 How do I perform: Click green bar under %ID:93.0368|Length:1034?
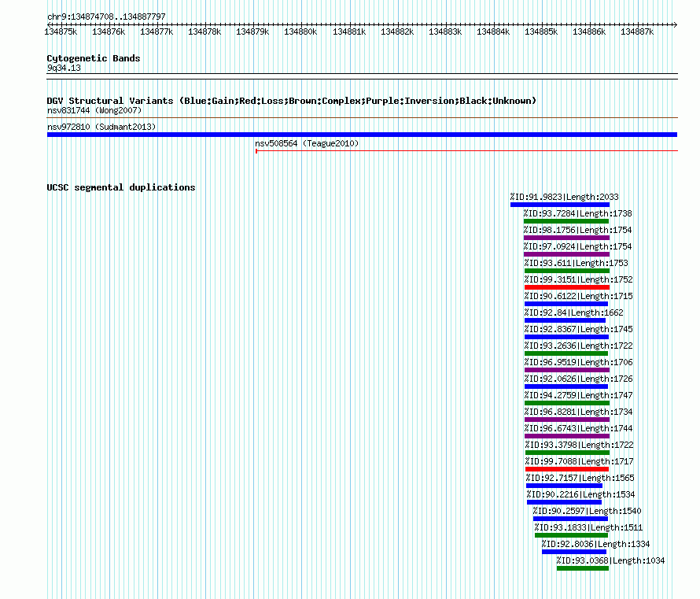583,568
